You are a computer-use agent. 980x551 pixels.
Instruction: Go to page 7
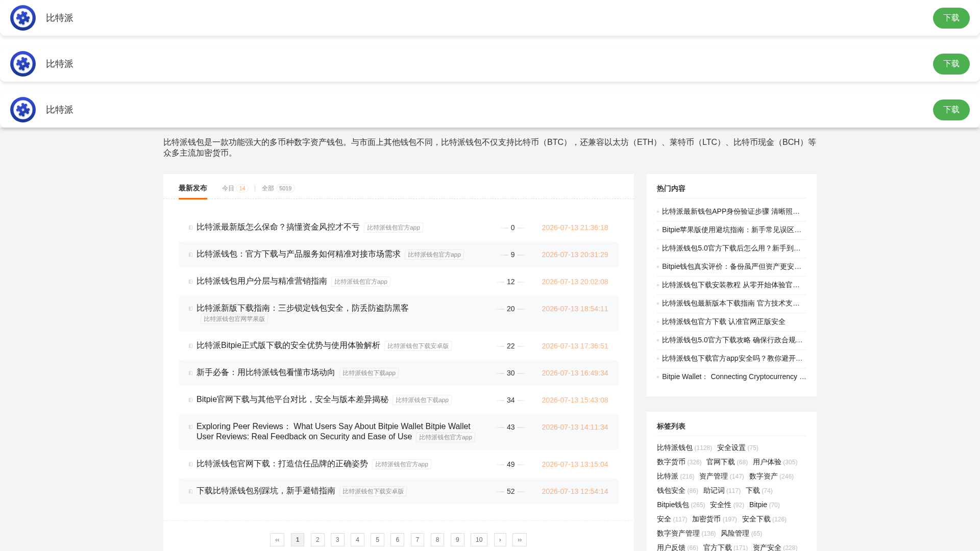pyautogui.click(x=418, y=540)
